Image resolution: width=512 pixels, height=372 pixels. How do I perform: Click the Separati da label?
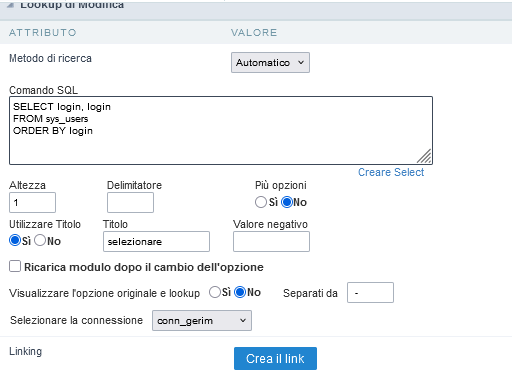(310, 293)
